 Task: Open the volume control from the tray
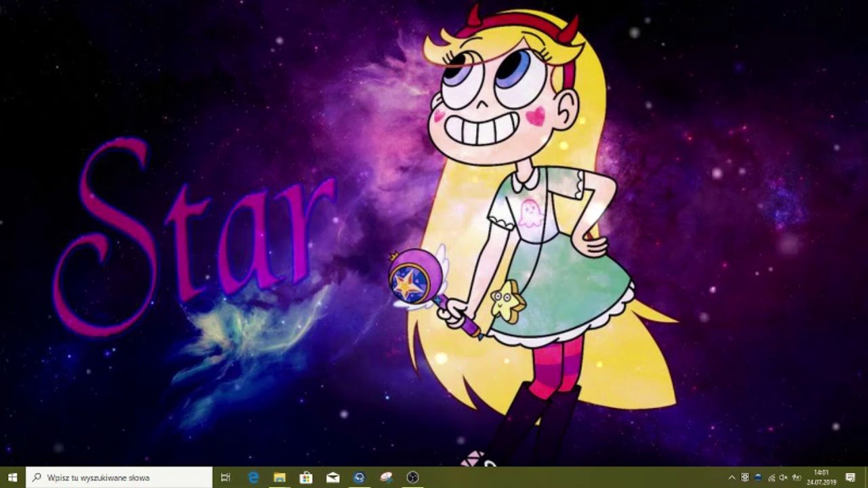tap(783, 478)
